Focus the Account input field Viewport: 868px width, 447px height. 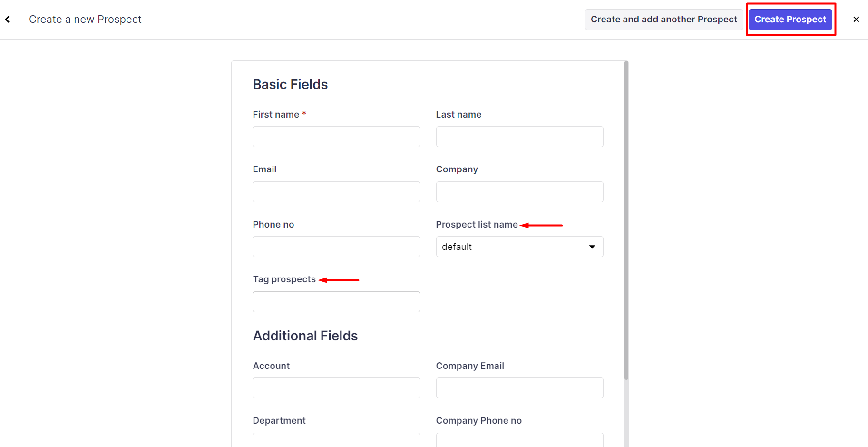tap(336, 388)
